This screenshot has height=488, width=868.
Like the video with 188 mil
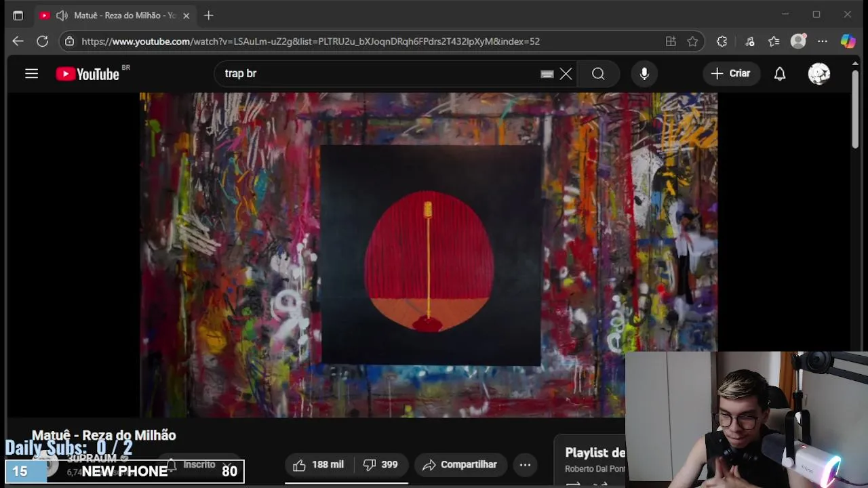click(319, 465)
